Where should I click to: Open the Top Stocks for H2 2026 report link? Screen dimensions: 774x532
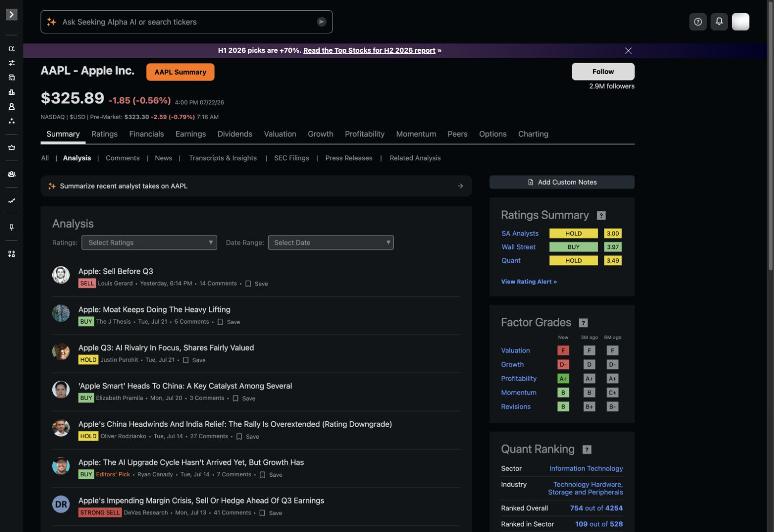(369, 51)
